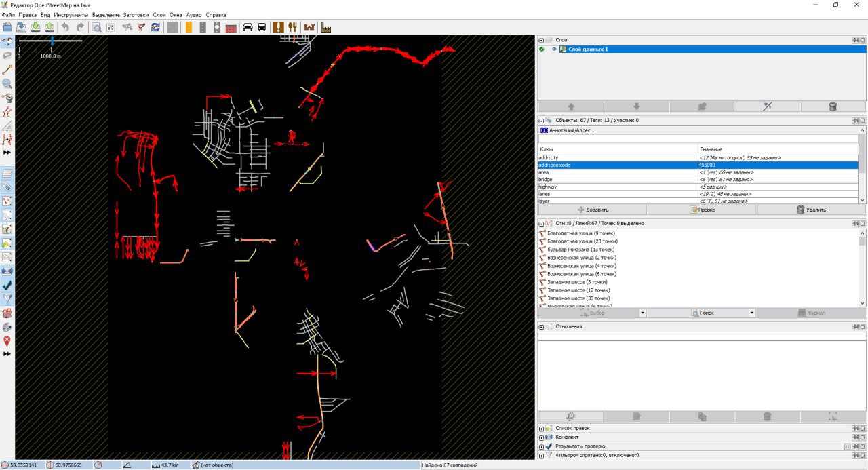Expand the 'Список правок' panel

coord(542,429)
